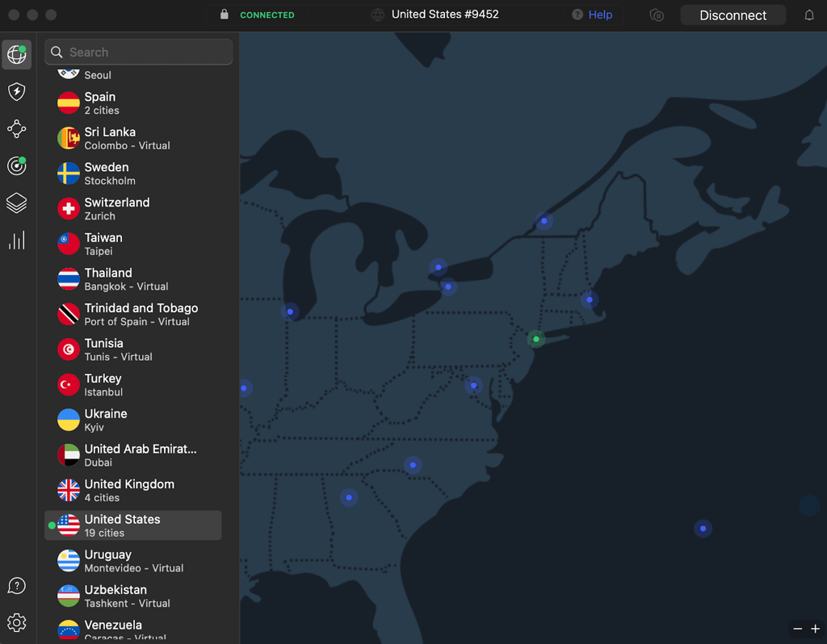
Task: Click the notification bell icon
Action: tap(808, 15)
